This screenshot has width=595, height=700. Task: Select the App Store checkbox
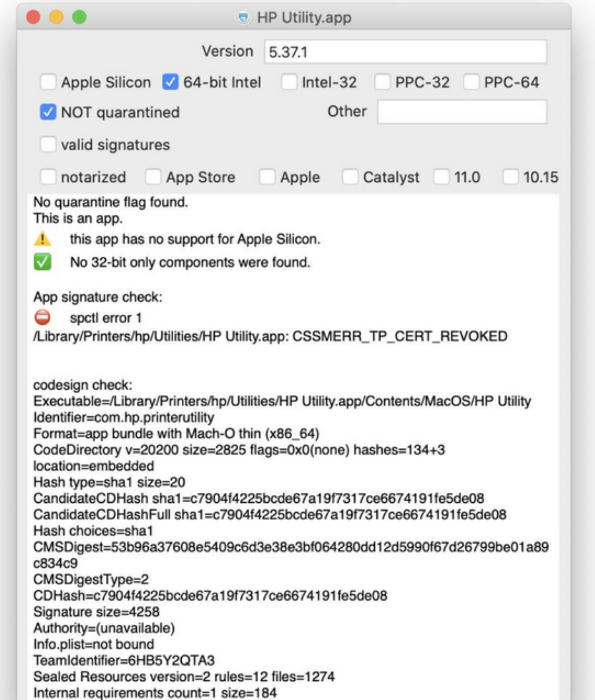[153, 177]
